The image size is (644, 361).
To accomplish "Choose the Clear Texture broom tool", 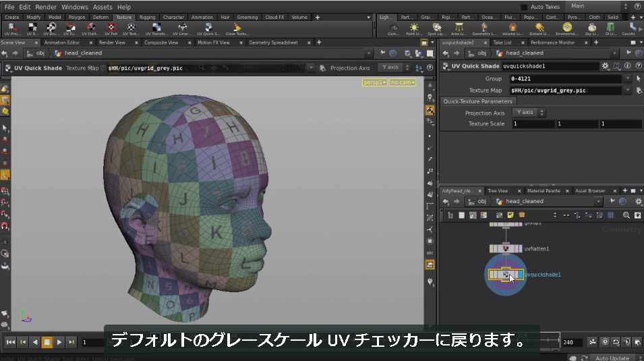I will click(237, 28).
